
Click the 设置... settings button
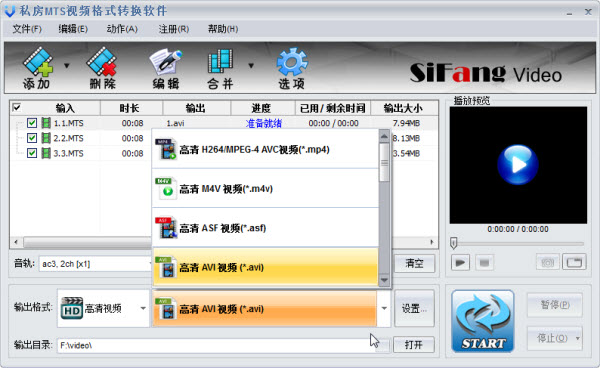tap(414, 308)
